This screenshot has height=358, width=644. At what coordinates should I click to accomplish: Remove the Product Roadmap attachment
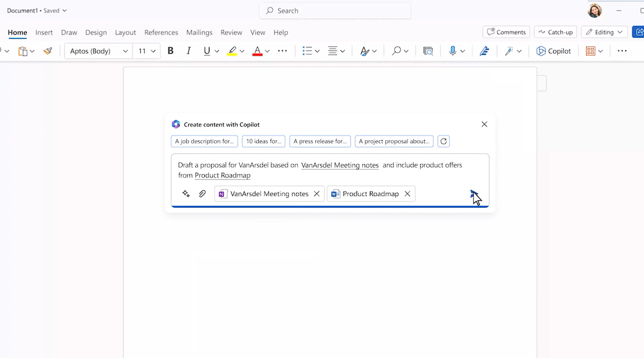408,193
